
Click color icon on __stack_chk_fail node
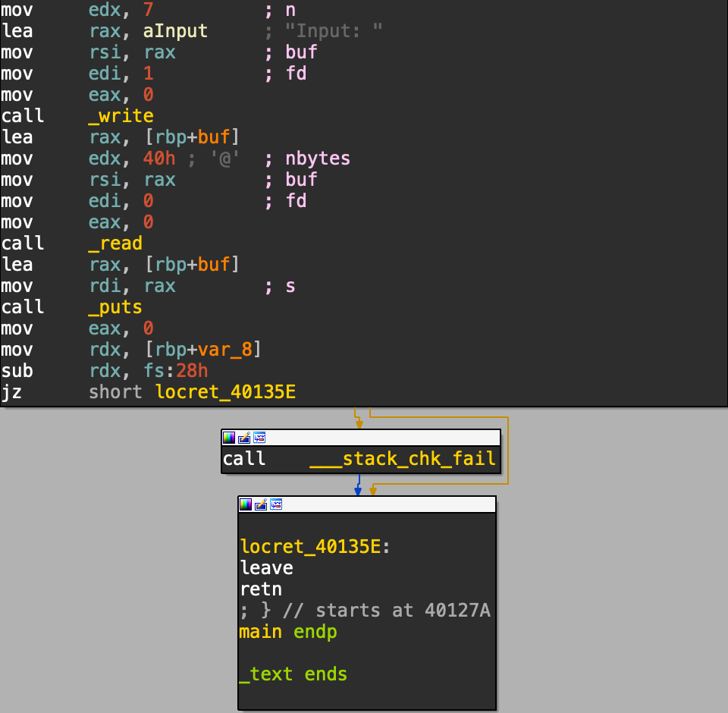(229, 438)
